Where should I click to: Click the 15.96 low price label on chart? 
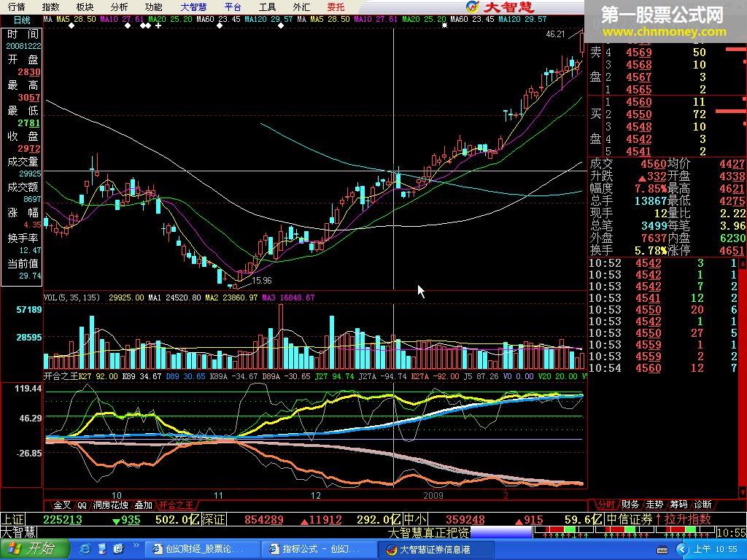coord(262,281)
